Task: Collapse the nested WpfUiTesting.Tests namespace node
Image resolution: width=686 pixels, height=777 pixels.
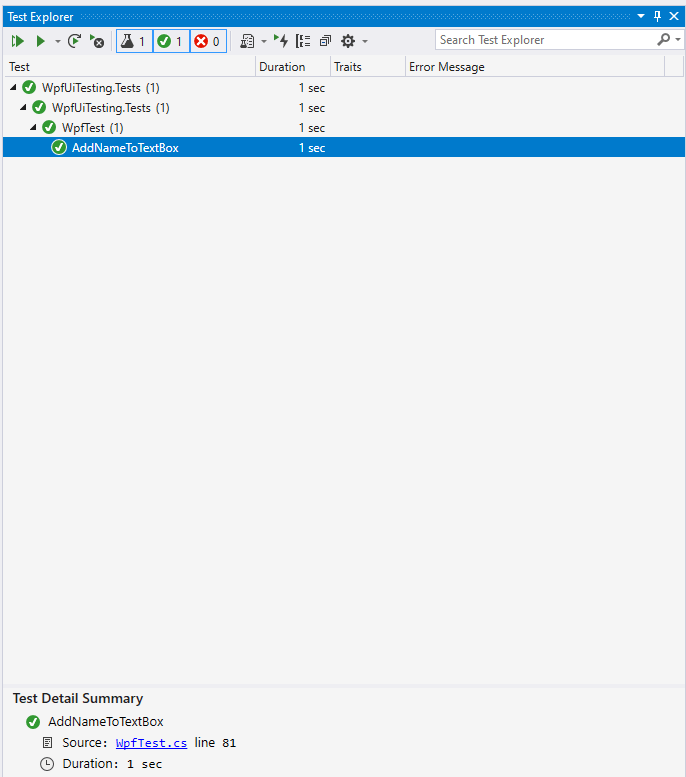Action: (23, 108)
